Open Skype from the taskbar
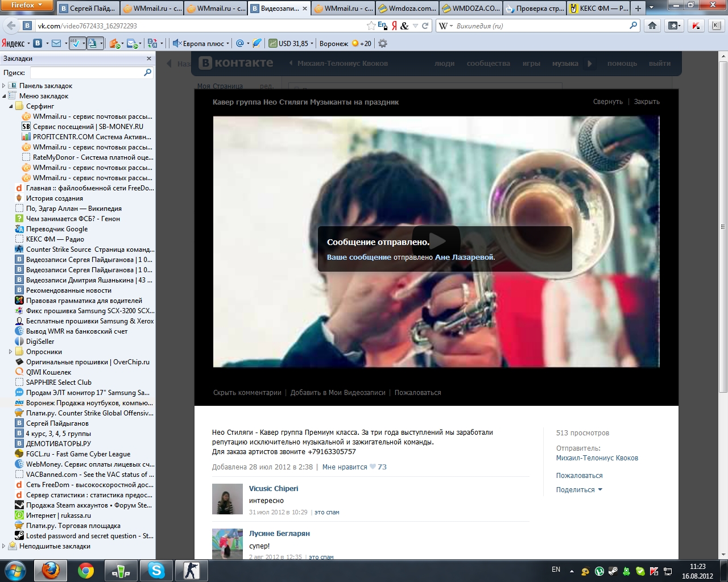This screenshot has width=728, height=582. click(156, 571)
